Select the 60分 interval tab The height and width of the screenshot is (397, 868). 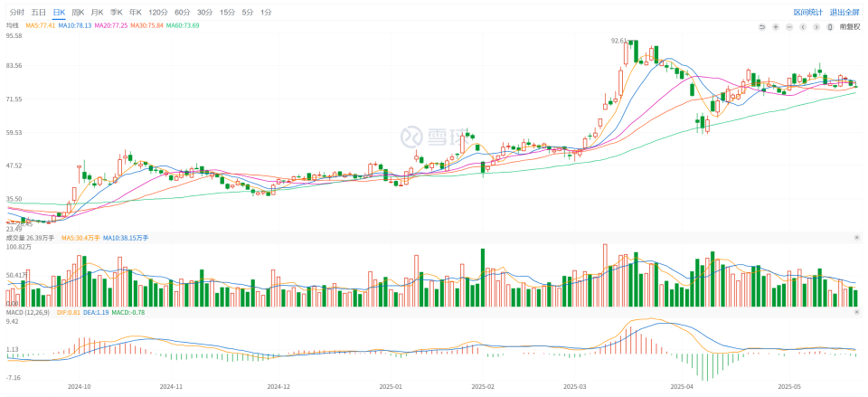point(182,12)
